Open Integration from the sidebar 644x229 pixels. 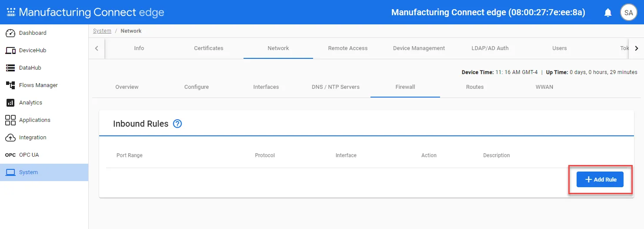click(44, 138)
